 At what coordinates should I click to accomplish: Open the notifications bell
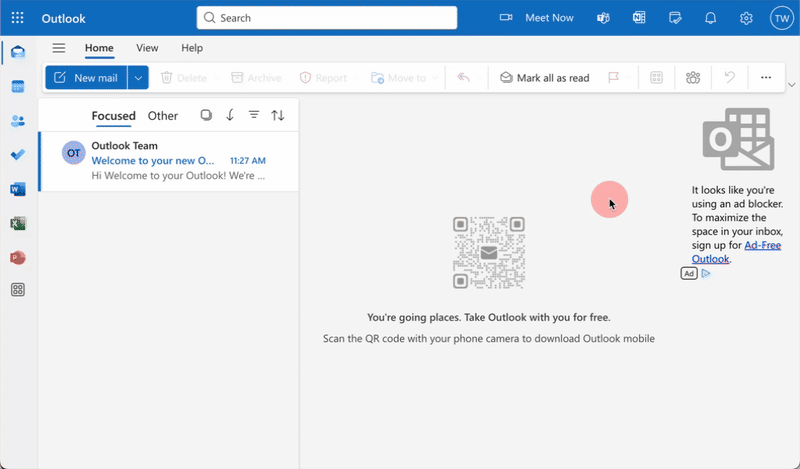click(x=711, y=18)
